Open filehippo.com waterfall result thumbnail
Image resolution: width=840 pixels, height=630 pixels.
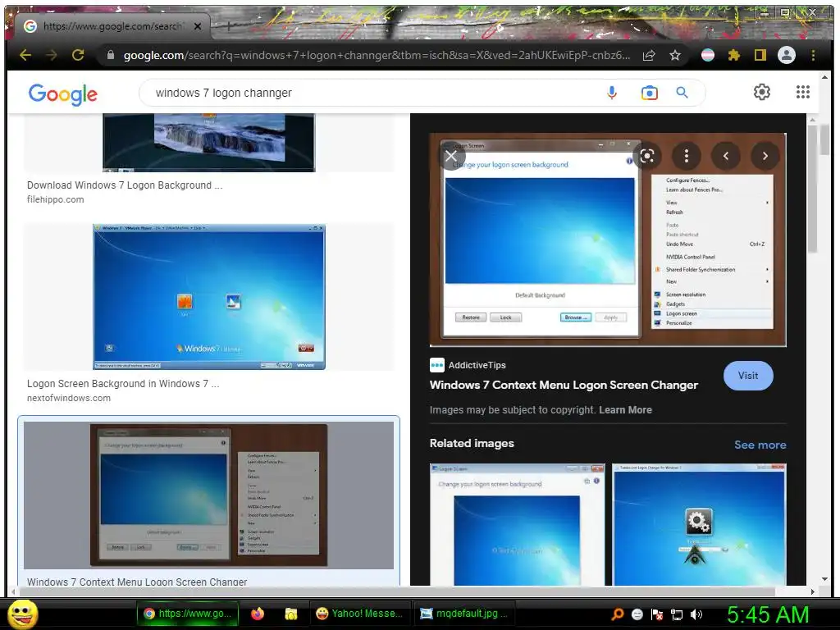[x=209, y=143]
